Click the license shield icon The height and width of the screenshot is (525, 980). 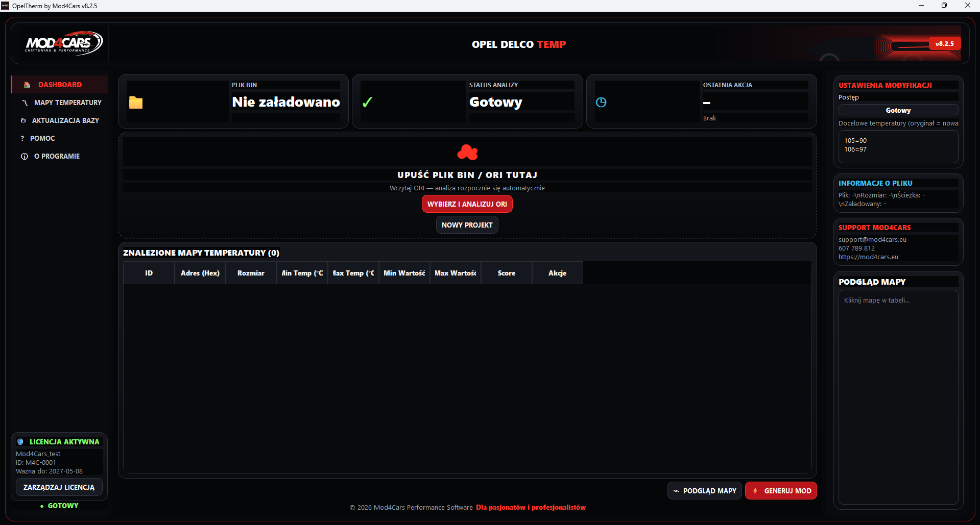click(20, 442)
